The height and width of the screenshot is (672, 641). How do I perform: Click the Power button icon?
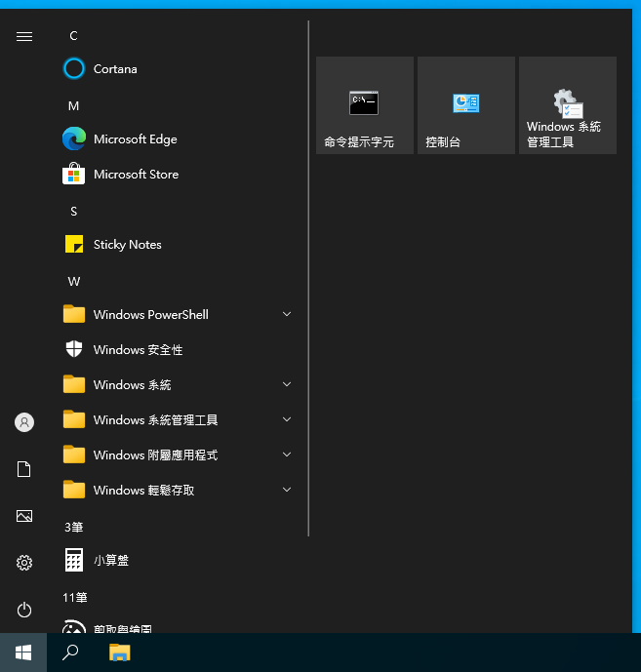coord(24,610)
